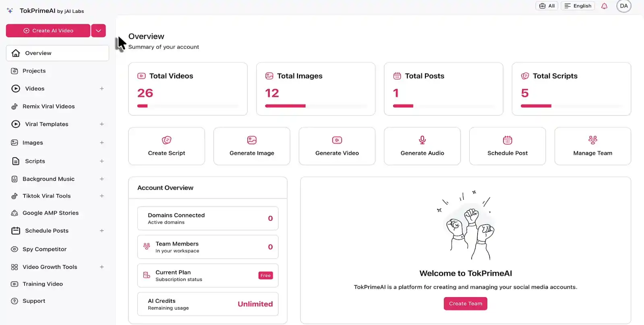Click the Create AI Video button
The image size is (644, 325).
pos(48,31)
